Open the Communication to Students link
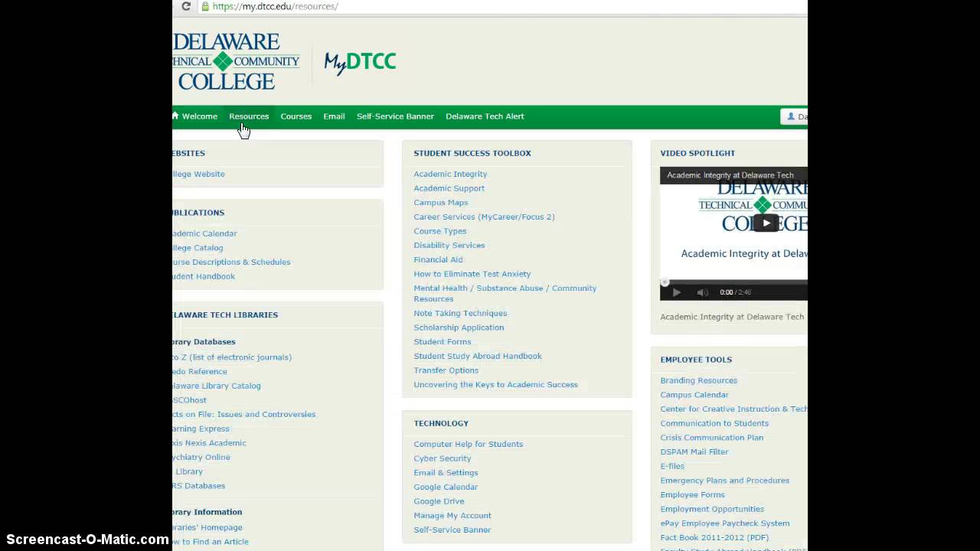The height and width of the screenshot is (551, 980). pos(714,423)
